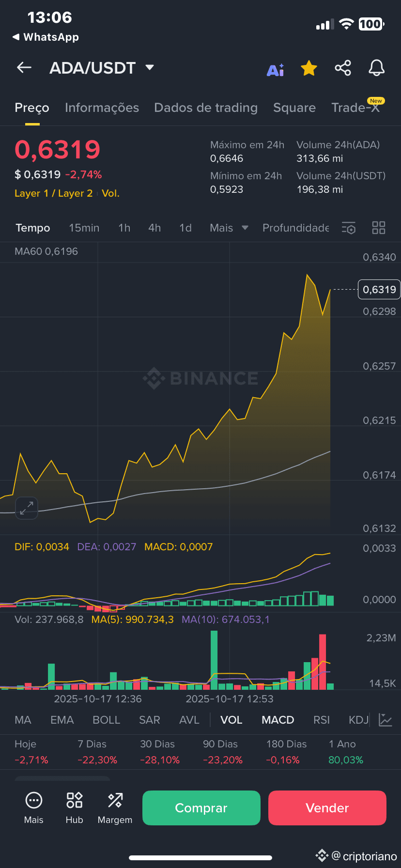Tap the red Vender button
This screenshot has height=868, width=401.
point(327,808)
